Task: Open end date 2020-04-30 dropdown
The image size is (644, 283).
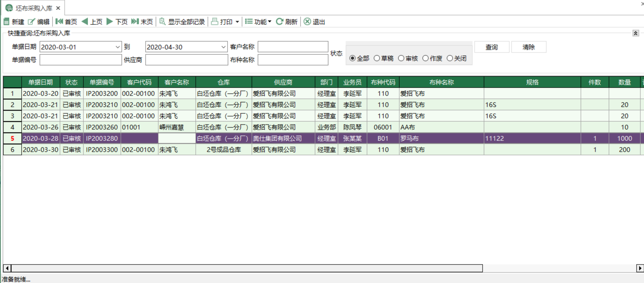Action: point(223,47)
